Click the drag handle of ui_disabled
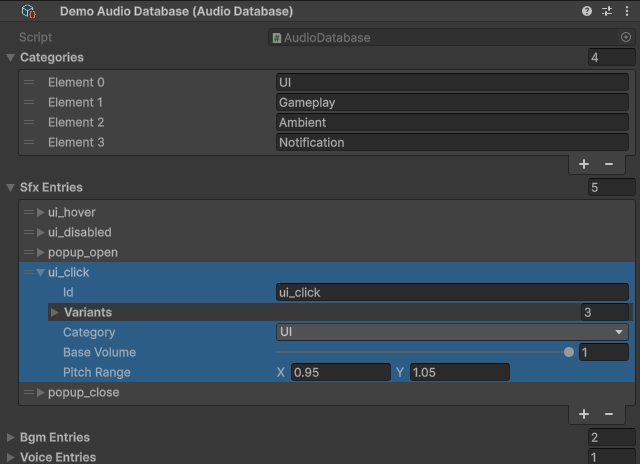640x464 pixels. [29, 232]
